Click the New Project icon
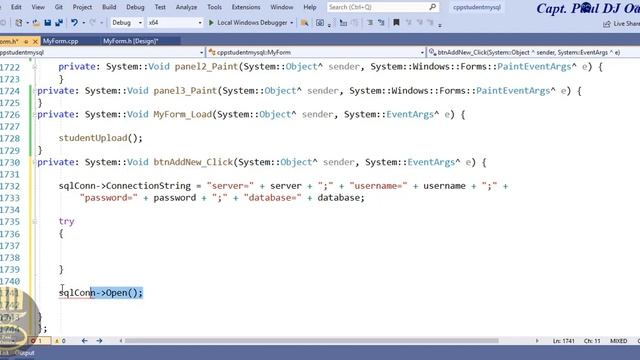 [19, 23]
